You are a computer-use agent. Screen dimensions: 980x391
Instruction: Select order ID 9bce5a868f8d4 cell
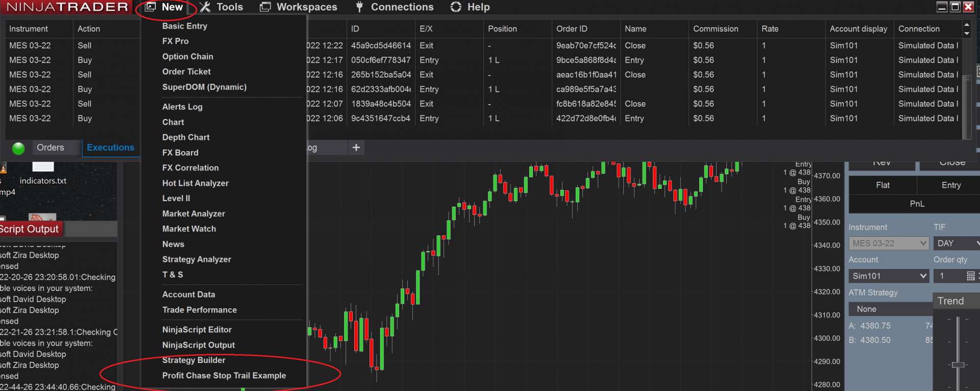pos(586,60)
